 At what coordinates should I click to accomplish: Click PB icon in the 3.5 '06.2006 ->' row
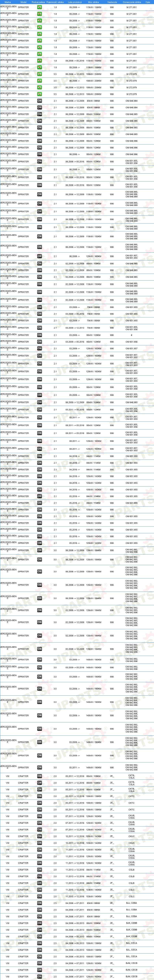click(x=39, y=81)
